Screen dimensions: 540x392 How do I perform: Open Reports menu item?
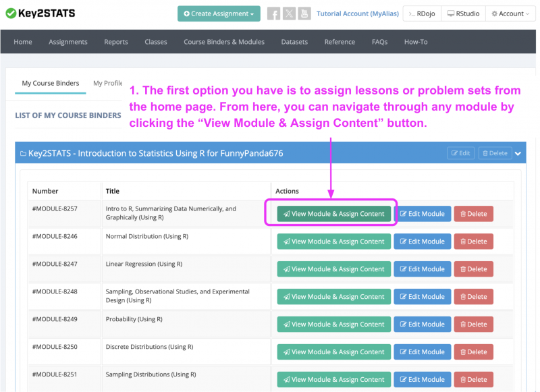click(x=116, y=42)
